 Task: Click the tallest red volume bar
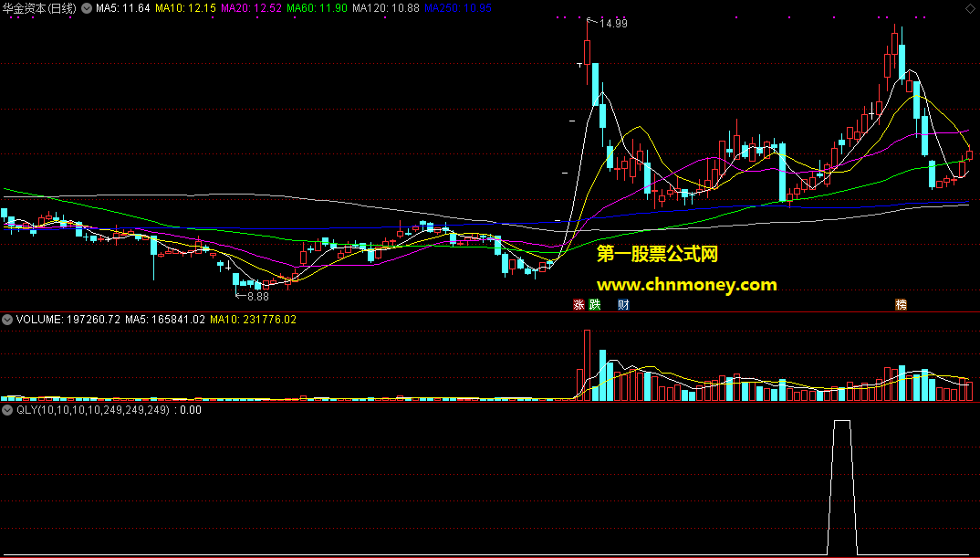point(587,365)
